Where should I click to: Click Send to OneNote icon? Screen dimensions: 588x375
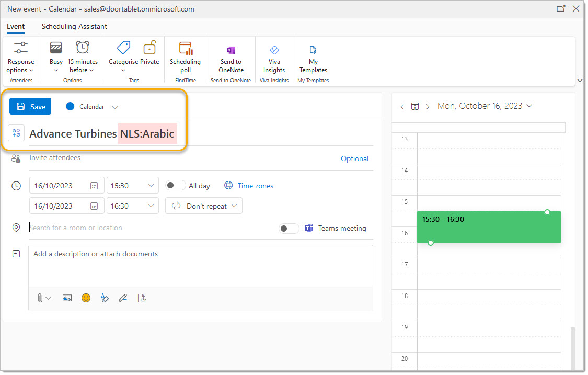tap(230, 50)
